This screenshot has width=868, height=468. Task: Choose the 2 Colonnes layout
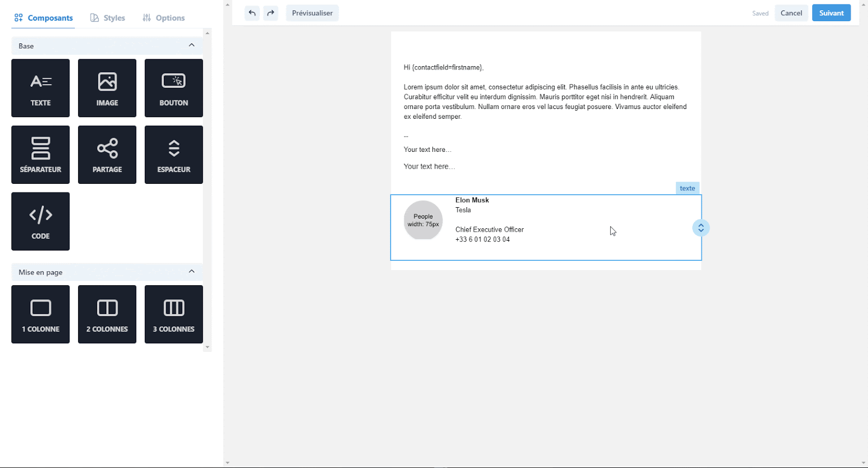pyautogui.click(x=107, y=314)
